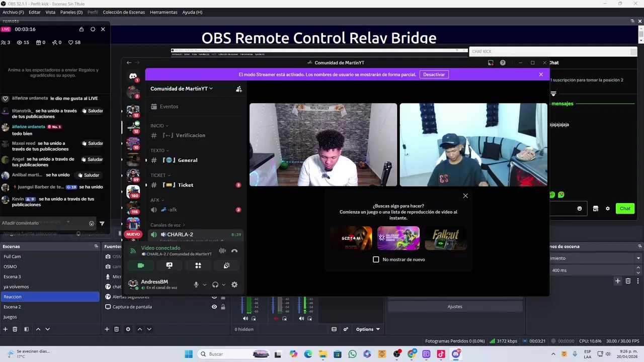The height and width of the screenshot is (362, 644).
Task: Add a new source in Fuentes
Action: point(107,329)
